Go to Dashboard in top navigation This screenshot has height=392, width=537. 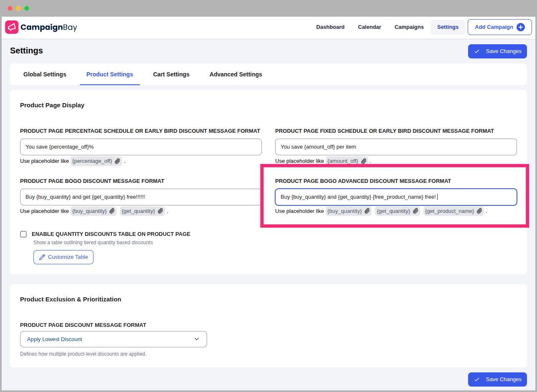(330, 27)
